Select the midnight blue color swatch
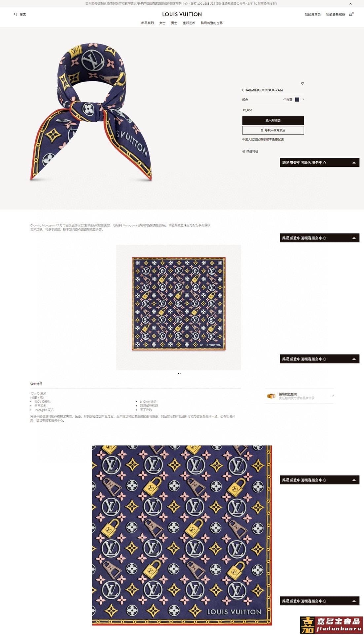The image size is (364, 635). click(297, 100)
